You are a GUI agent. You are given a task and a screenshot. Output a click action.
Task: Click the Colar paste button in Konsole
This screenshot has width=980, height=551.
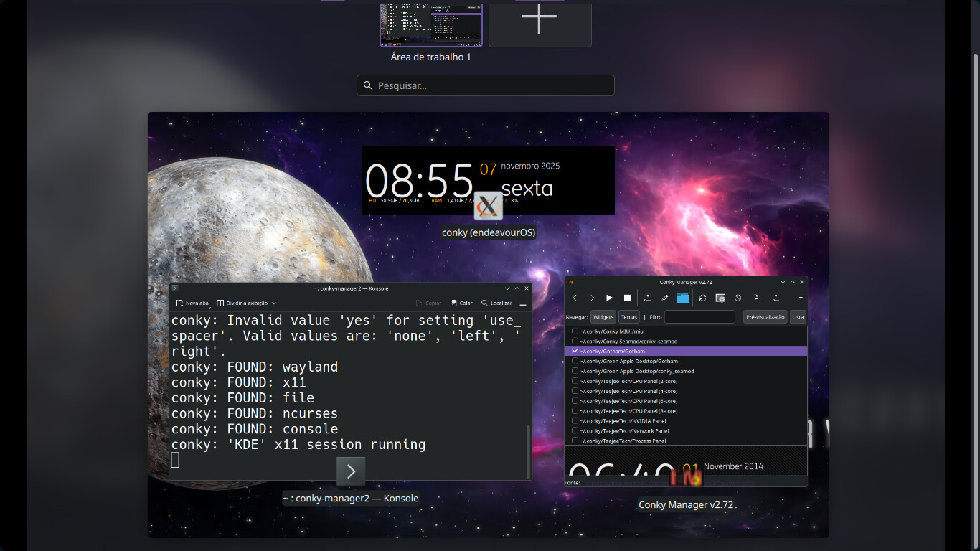pyautogui.click(x=461, y=303)
